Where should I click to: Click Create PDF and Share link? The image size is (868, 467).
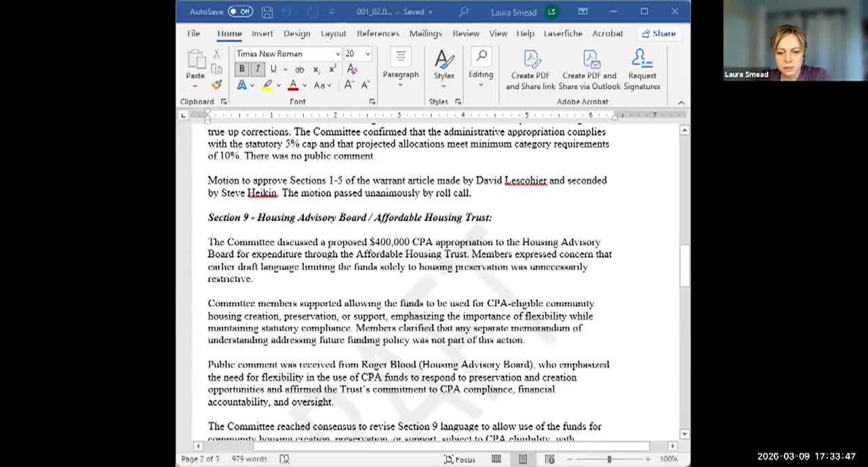coord(530,70)
